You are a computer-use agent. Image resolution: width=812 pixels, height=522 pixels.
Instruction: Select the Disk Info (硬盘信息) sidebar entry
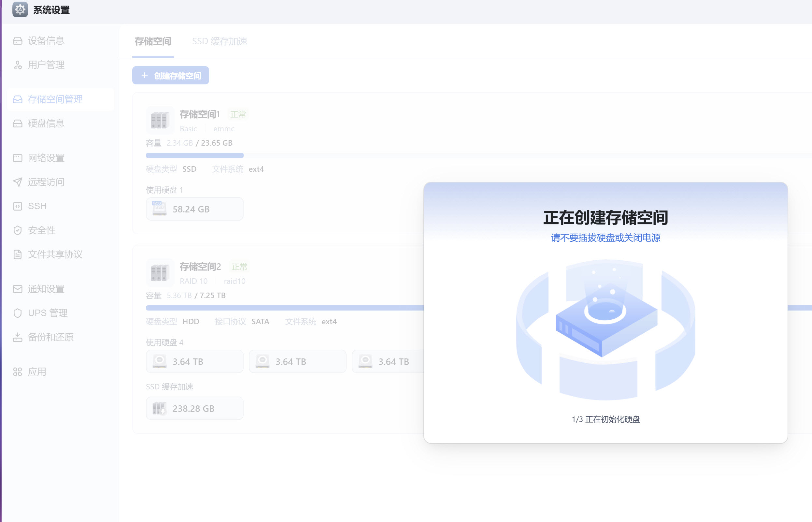coord(46,123)
